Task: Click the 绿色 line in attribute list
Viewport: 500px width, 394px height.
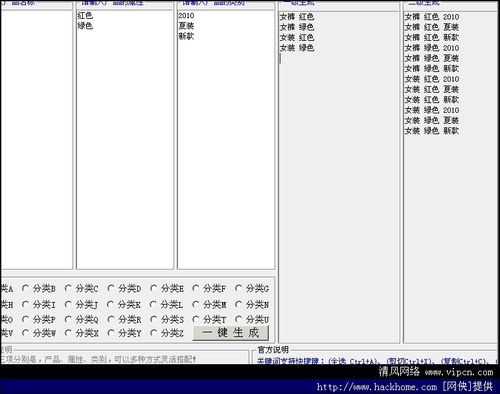Action: (85, 26)
